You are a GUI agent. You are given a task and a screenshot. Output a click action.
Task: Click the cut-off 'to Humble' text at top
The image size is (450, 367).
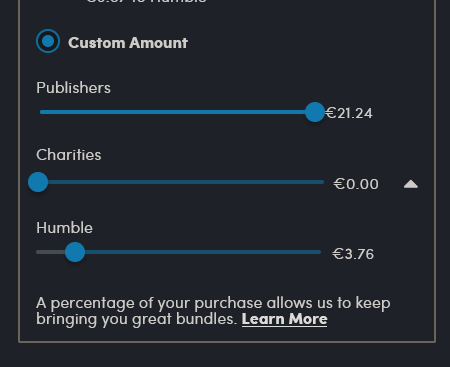pyautogui.click(x=147, y=1)
